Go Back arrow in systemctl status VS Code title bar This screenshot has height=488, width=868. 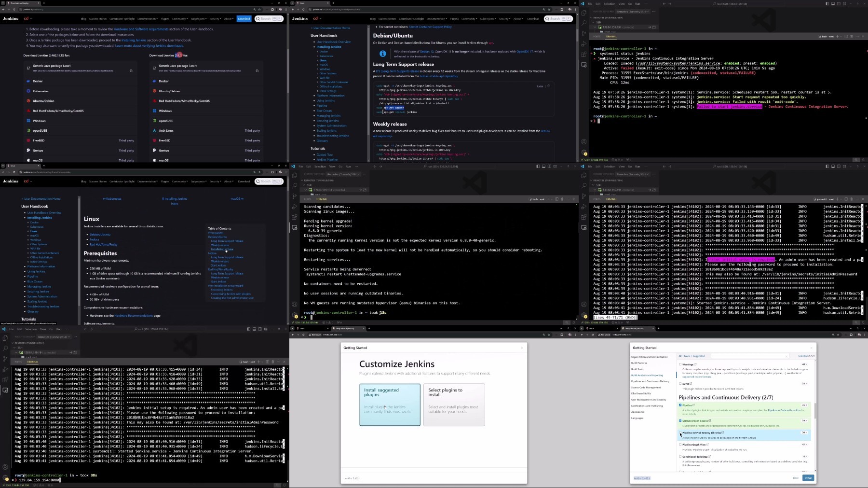[664, 3]
